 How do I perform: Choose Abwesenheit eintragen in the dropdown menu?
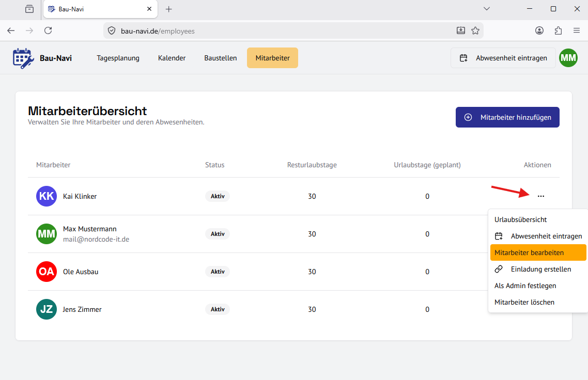tap(538, 236)
